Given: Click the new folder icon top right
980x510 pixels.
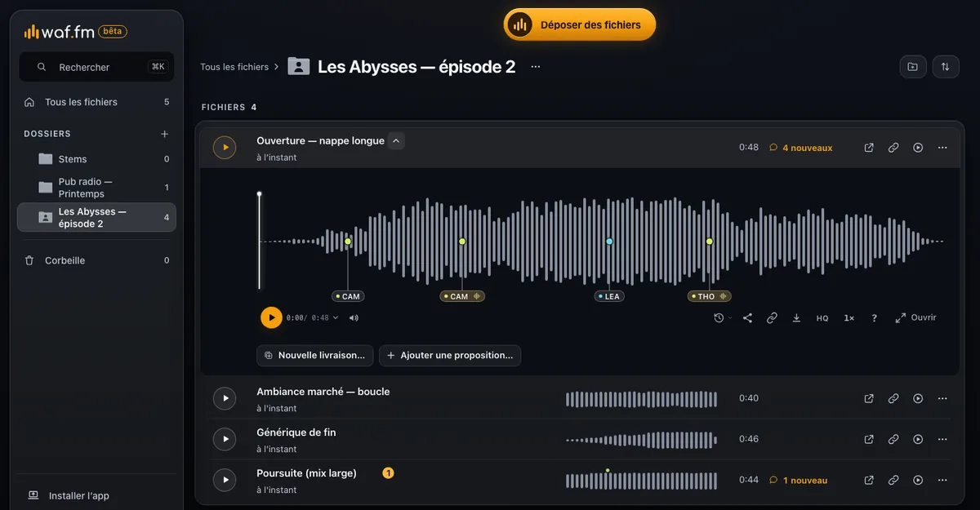Looking at the screenshot, I should tap(913, 67).
